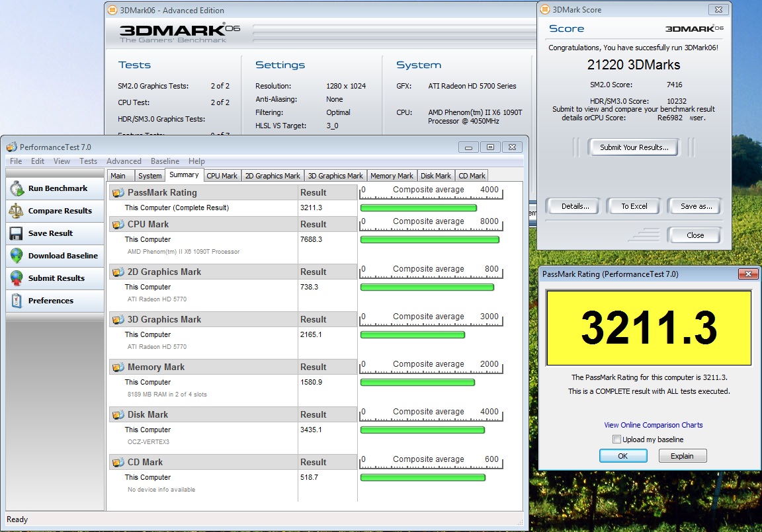Click the Compare Results button
The height and width of the screenshot is (532, 762).
pyautogui.click(x=55, y=211)
